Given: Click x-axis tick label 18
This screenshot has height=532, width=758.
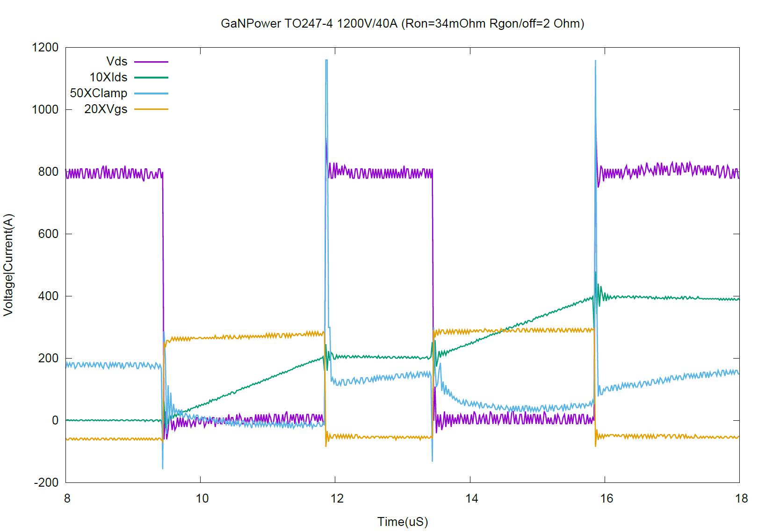Looking at the screenshot, I should (741, 498).
